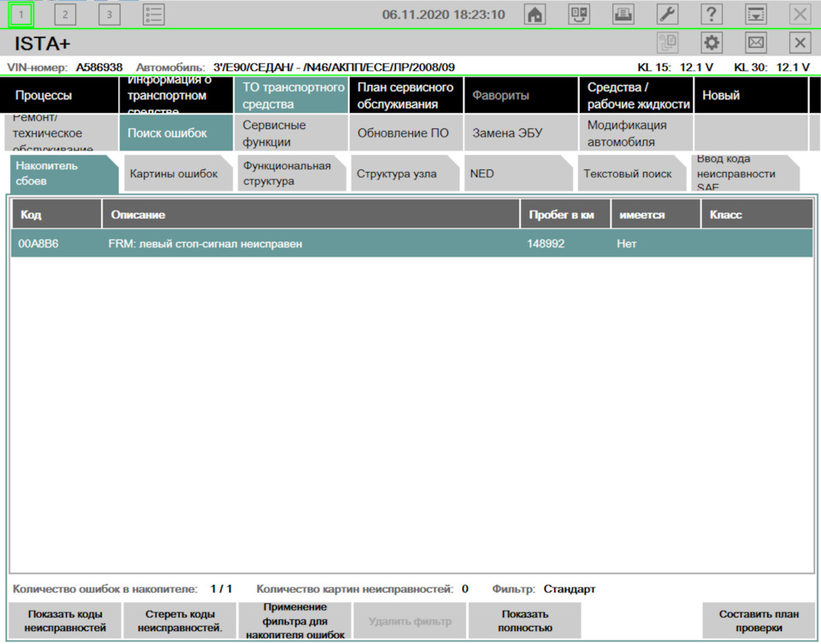Open Модификация автомобиля submenu
The width and height of the screenshot is (821, 644).
click(x=636, y=133)
